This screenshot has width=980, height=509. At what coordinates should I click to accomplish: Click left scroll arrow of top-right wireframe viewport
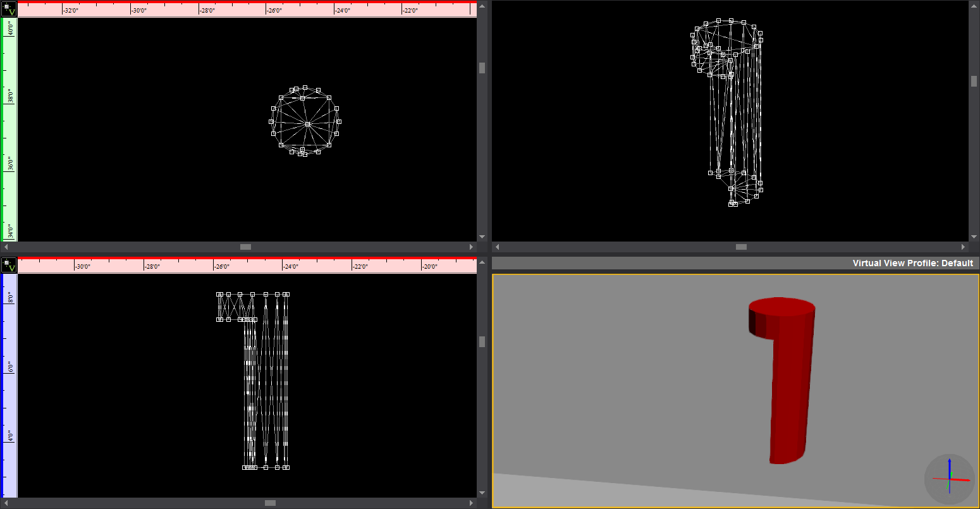click(x=497, y=247)
